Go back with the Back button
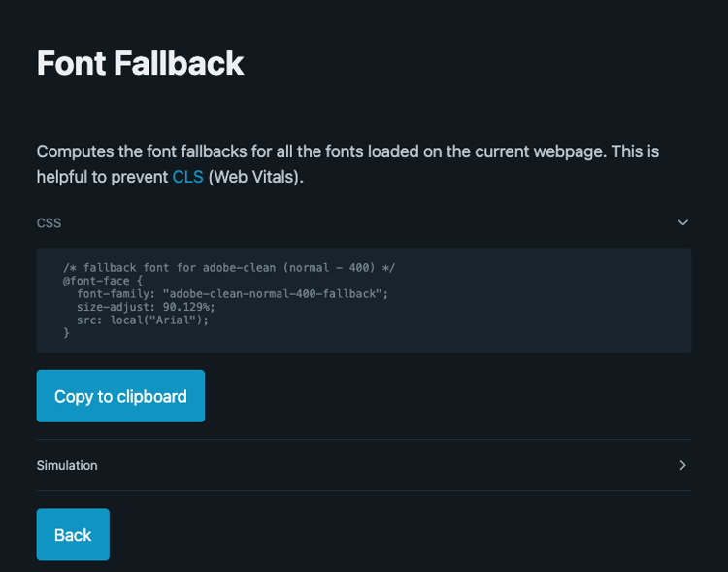Viewport: 728px width, 572px height. point(73,535)
